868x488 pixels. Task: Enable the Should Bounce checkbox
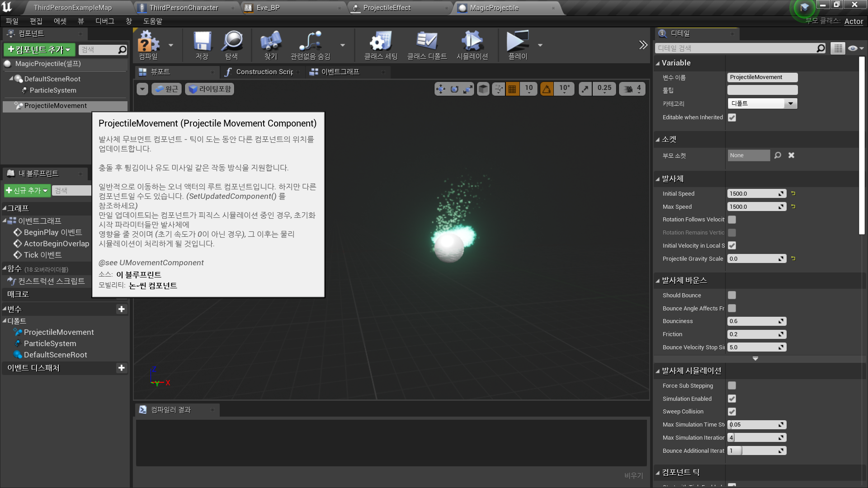click(732, 295)
